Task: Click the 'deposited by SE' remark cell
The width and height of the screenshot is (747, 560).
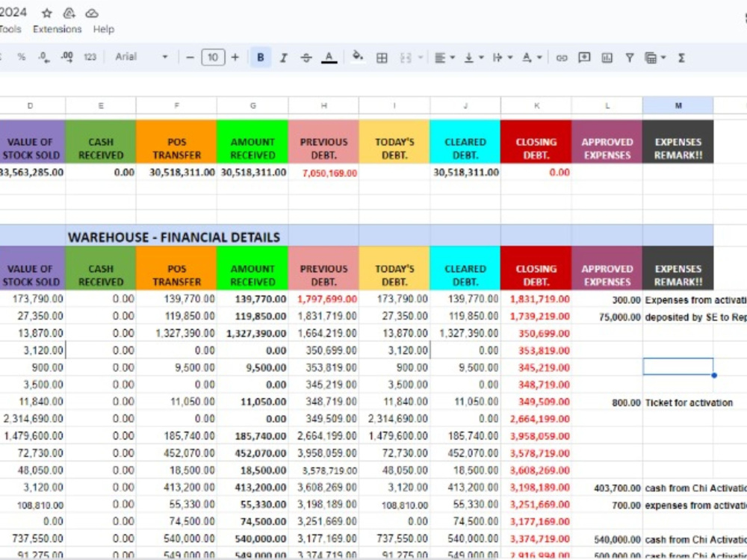Action: coord(695,317)
